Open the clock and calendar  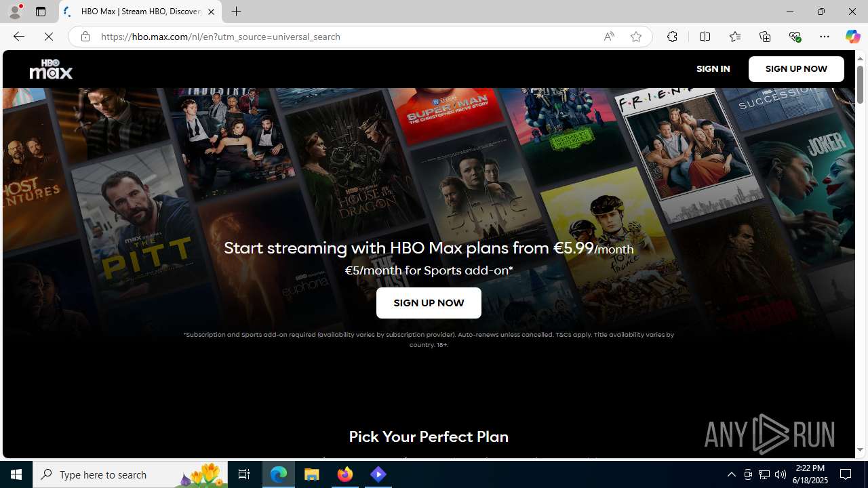(x=809, y=474)
